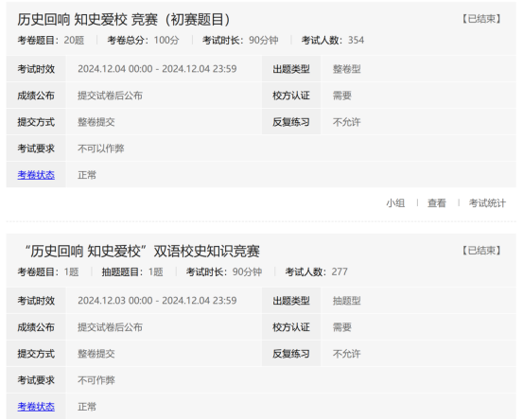Viewport: 523px width, 420px height.
Task: Click the 整卷型 question type value
Action: pyautogui.click(x=346, y=69)
